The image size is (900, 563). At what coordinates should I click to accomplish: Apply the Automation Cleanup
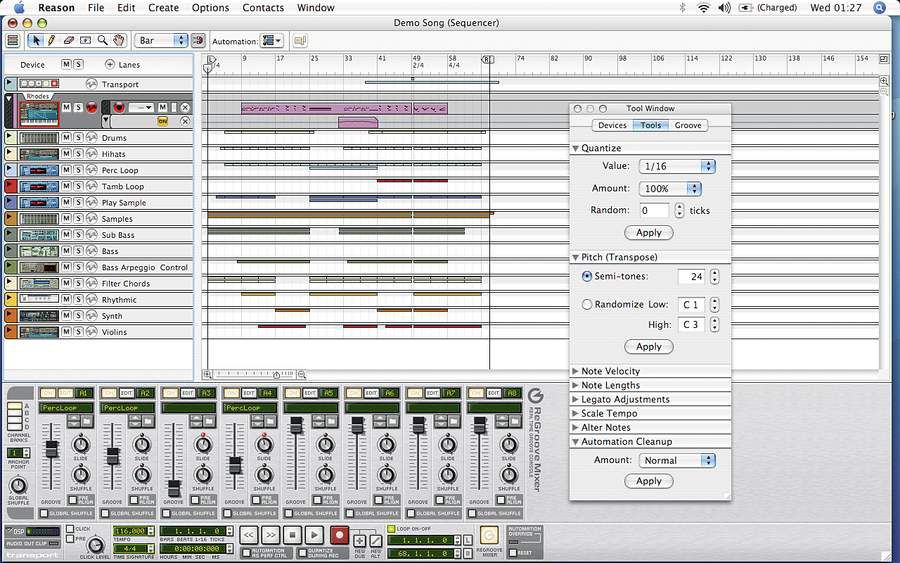(649, 481)
